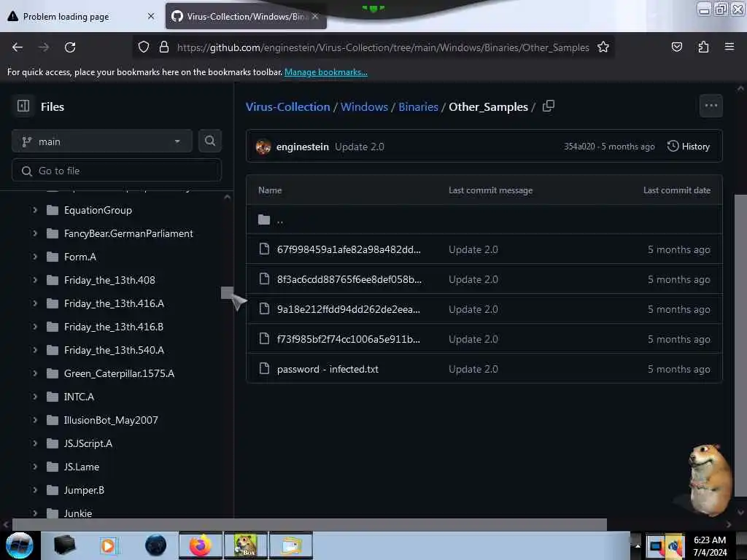Close the Virus-Collection tab

tap(315, 16)
